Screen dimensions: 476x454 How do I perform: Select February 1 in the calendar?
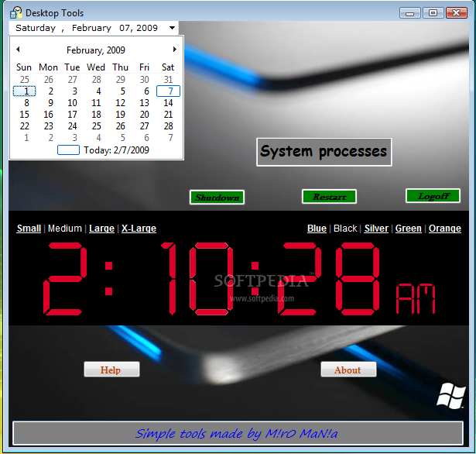(x=24, y=91)
